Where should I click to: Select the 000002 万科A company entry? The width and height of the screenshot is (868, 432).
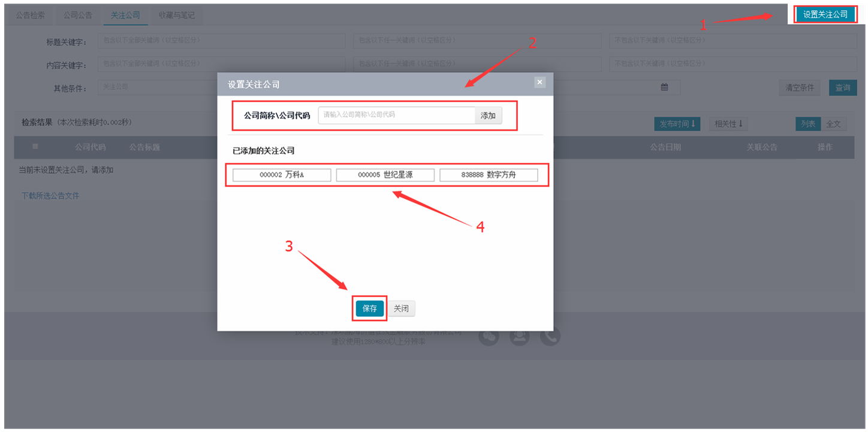coord(282,175)
